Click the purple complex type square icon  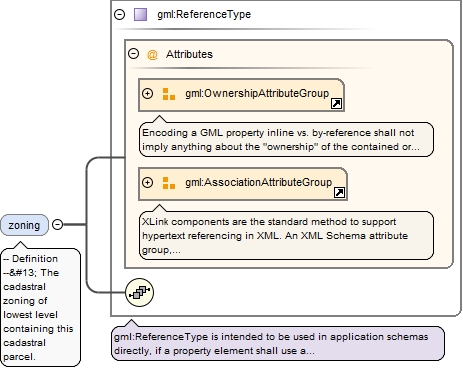(140, 15)
